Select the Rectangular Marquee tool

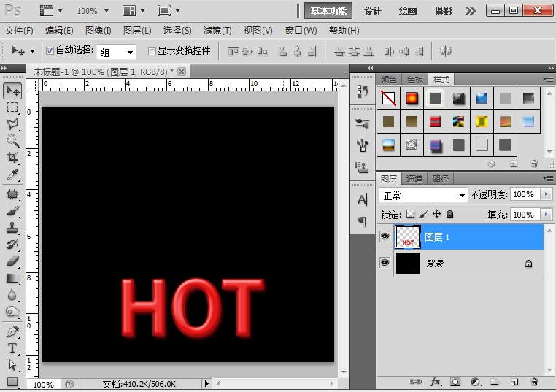12,107
